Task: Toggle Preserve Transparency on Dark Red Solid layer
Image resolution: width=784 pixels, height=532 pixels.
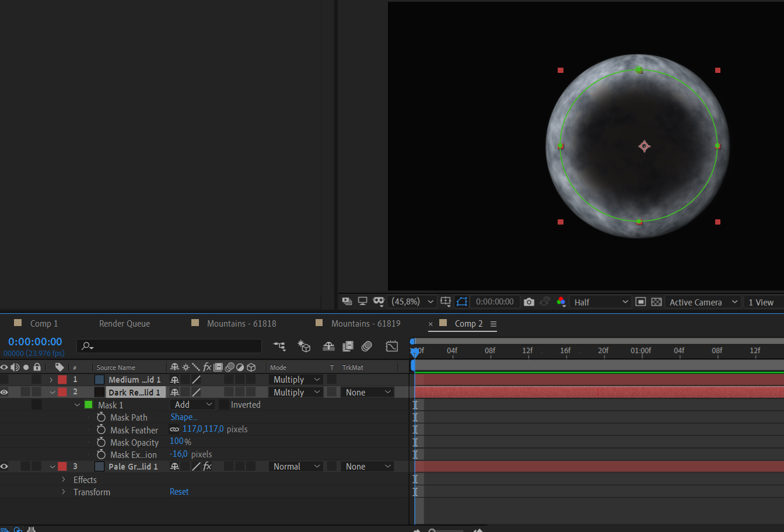Action: click(x=331, y=393)
